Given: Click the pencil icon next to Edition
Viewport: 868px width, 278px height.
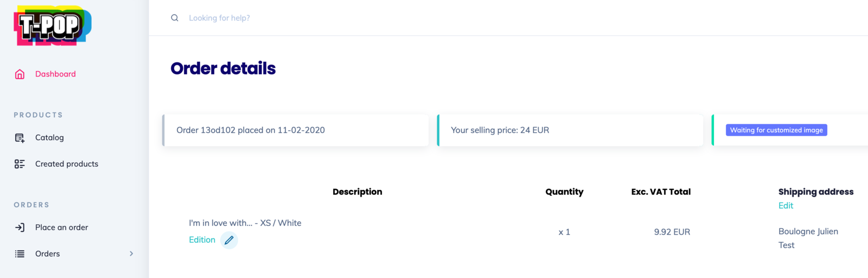Looking at the screenshot, I should (229, 240).
